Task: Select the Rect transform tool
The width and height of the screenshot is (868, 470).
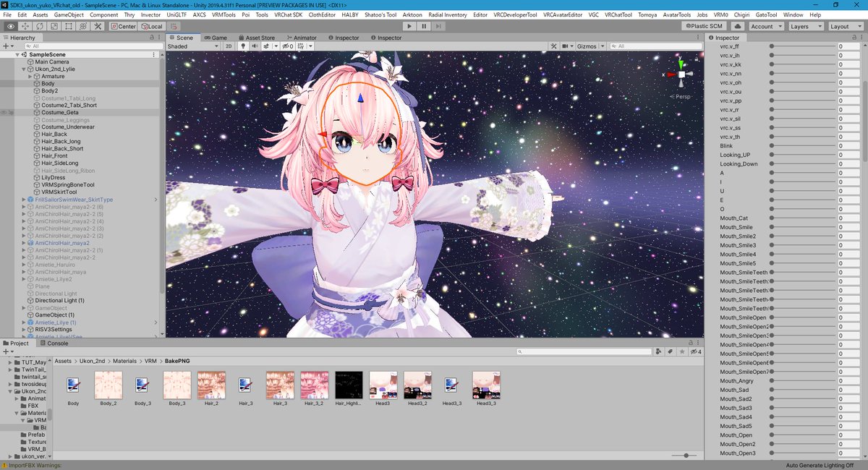Action: (x=69, y=26)
